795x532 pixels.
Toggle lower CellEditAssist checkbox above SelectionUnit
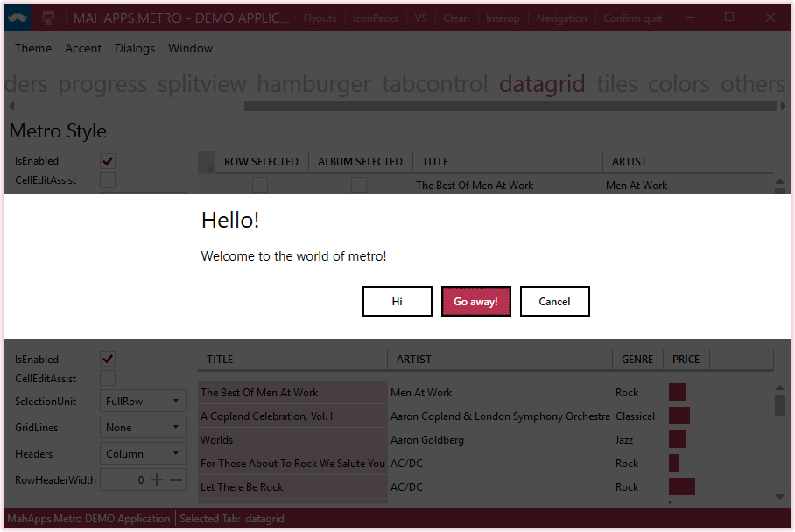pyautogui.click(x=108, y=379)
